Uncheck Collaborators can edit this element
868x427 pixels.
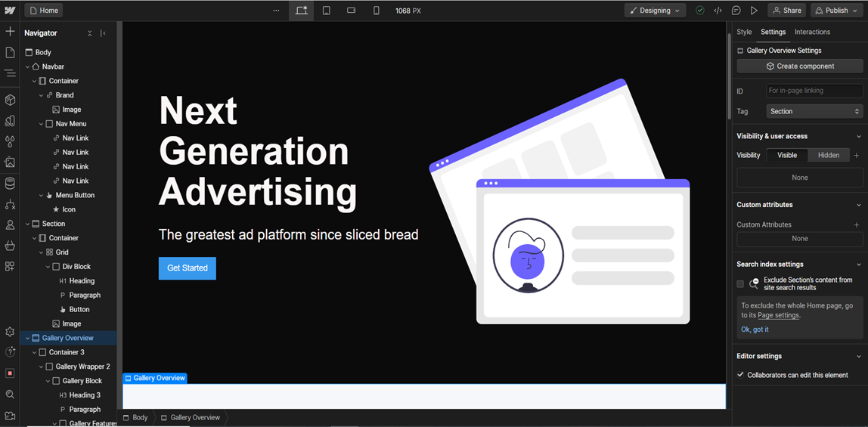[740, 375]
